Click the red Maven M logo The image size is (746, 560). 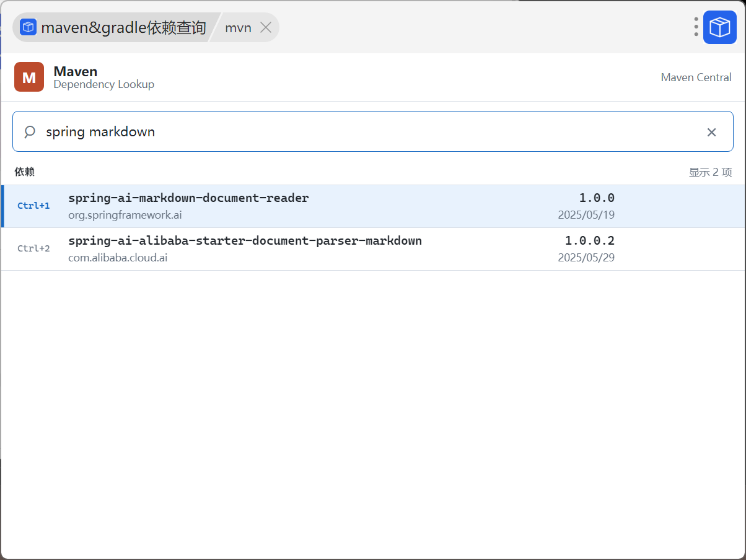tap(29, 77)
